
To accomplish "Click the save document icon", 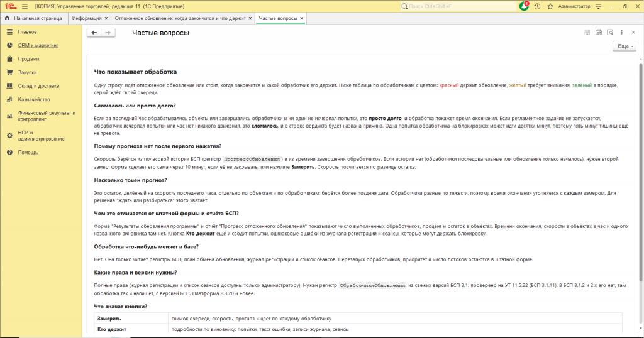I will tap(587, 33).
